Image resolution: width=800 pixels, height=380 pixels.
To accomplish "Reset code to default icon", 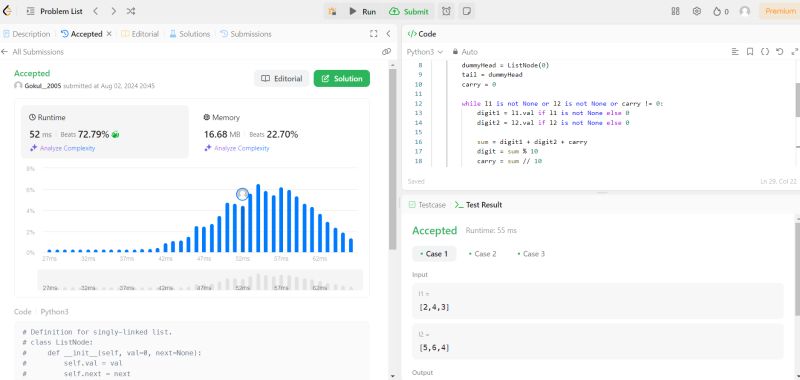I will [x=779, y=52].
